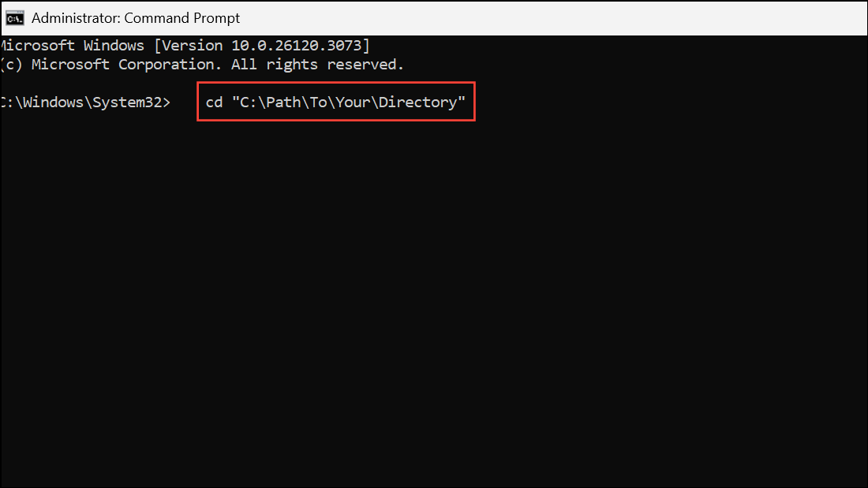
Task: Click the 'Administrator: Command Prompt' window title
Action: 136,18
